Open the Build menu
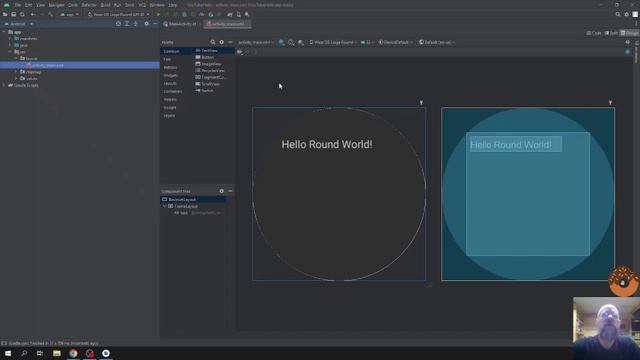Viewport: 640px width, 360px height. pyautogui.click(x=105, y=5)
